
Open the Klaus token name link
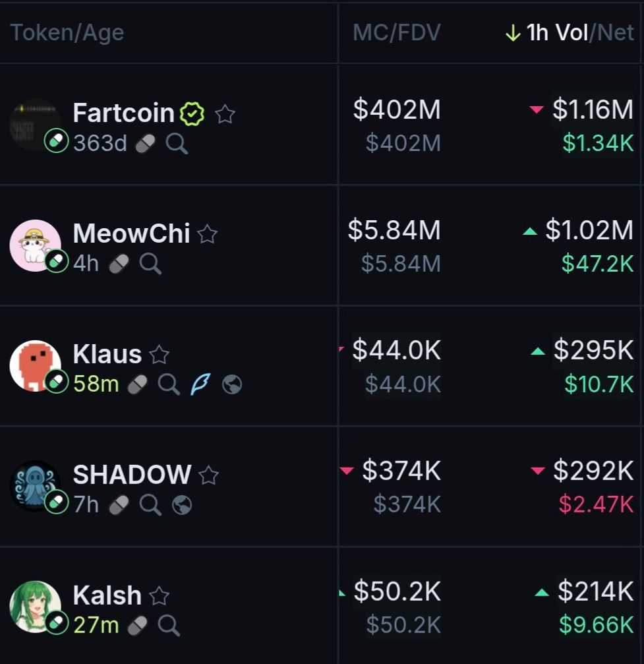point(107,355)
